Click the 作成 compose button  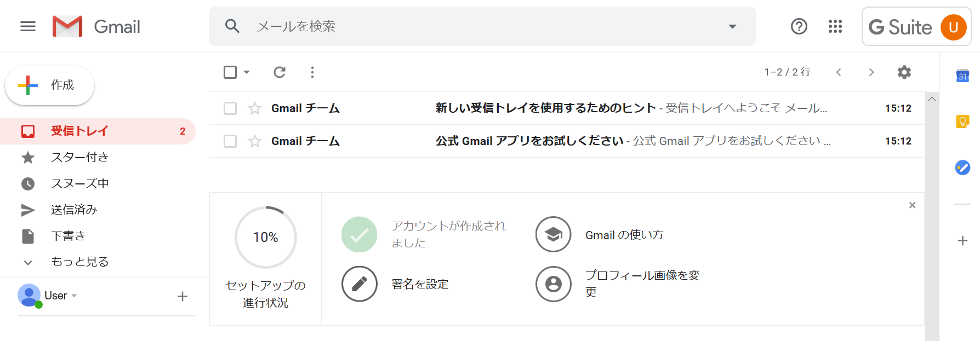[x=50, y=85]
